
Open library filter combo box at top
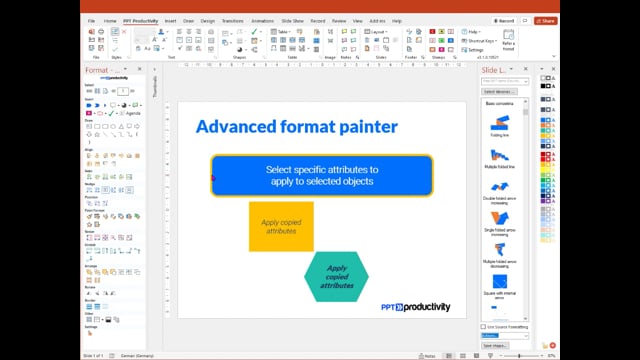click(505, 81)
